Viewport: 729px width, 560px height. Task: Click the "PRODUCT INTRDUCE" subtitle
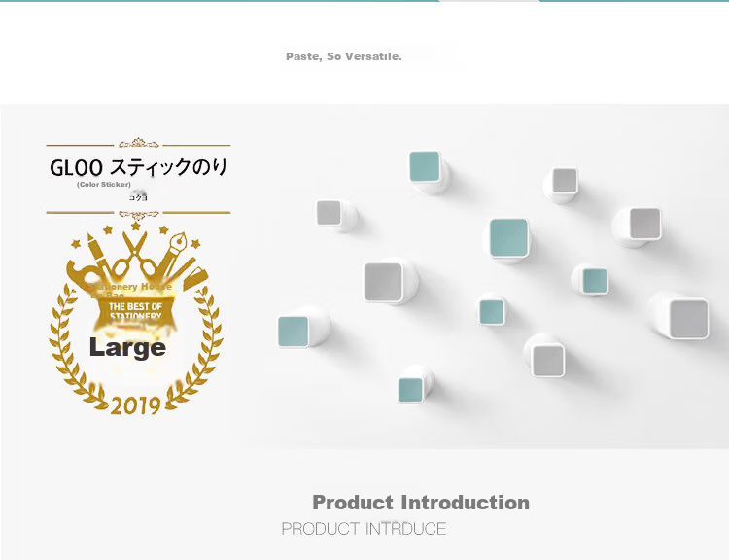(x=364, y=529)
